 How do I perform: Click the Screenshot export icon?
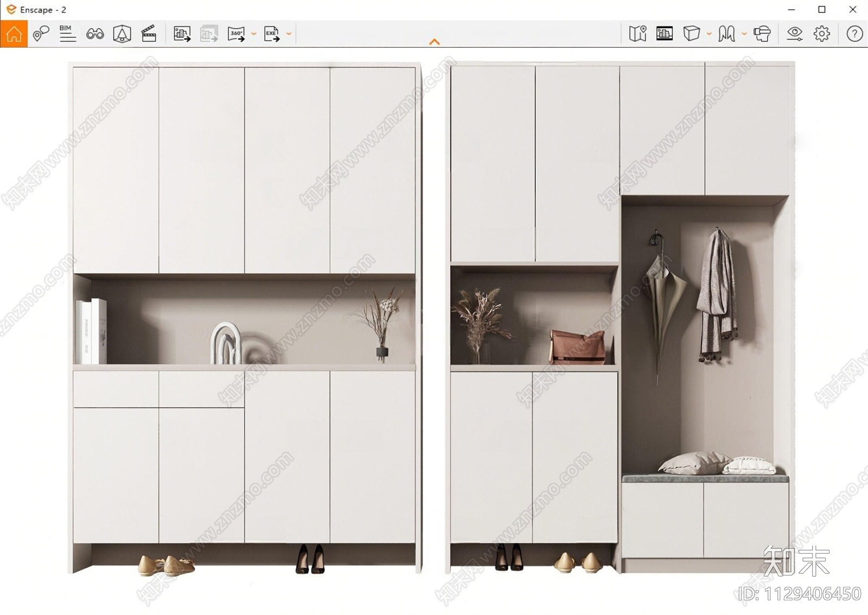pyautogui.click(x=182, y=34)
